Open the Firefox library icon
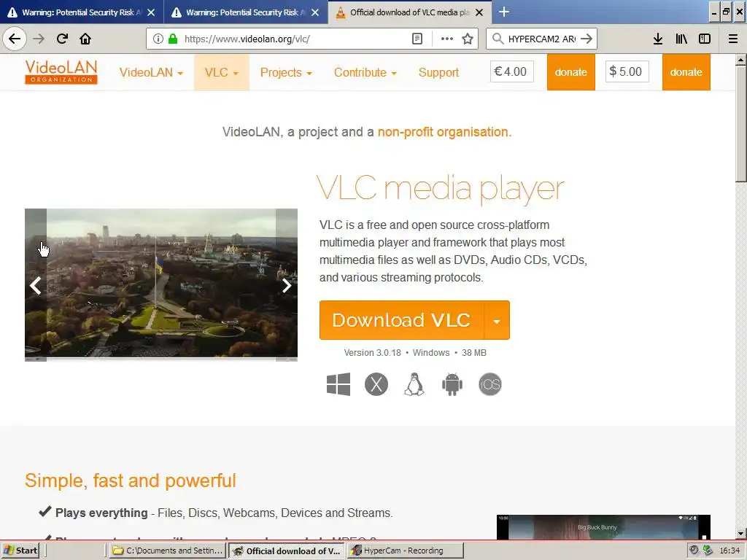747x560 pixels. [681, 39]
